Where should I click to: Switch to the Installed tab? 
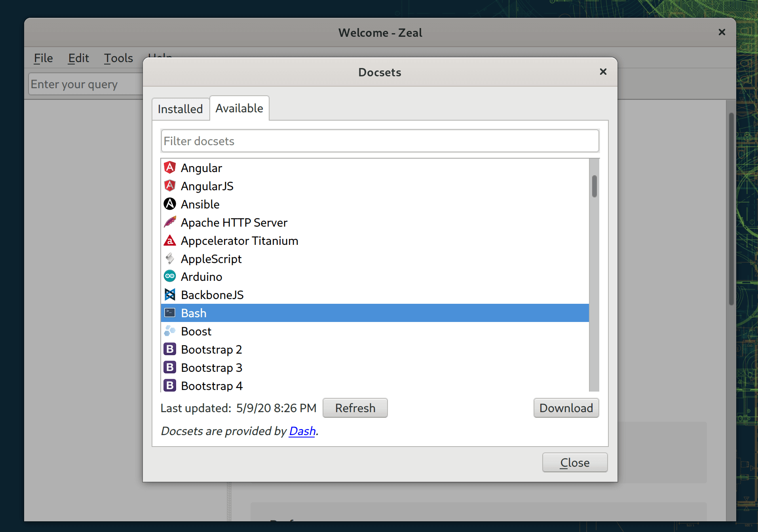(x=180, y=109)
